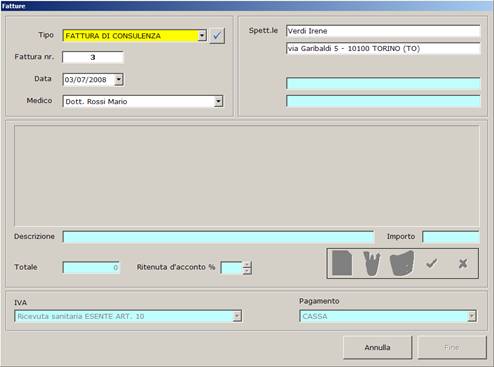The height and width of the screenshot is (367, 494).
Task: Click the Descrizione input field
Action: click(218, 237)
